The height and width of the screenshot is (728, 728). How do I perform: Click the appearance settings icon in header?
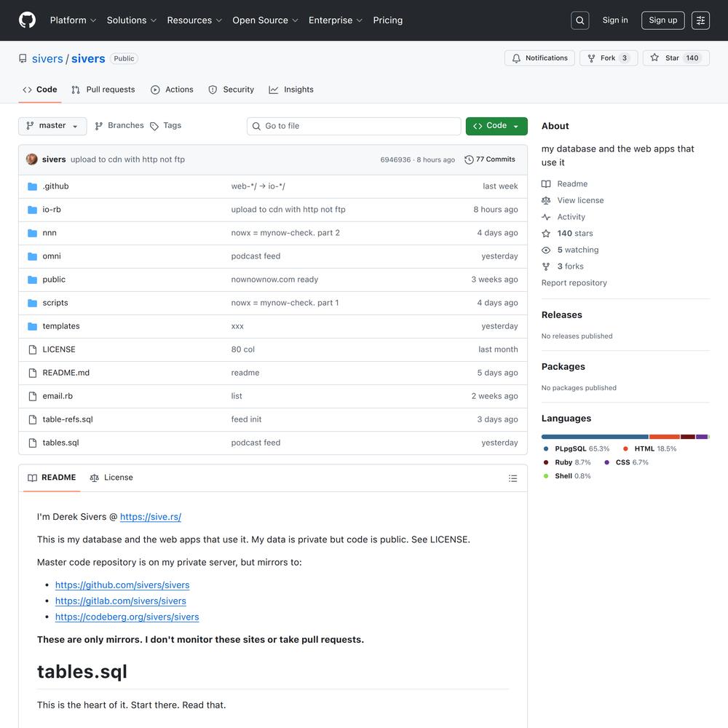tap(700, 20)
